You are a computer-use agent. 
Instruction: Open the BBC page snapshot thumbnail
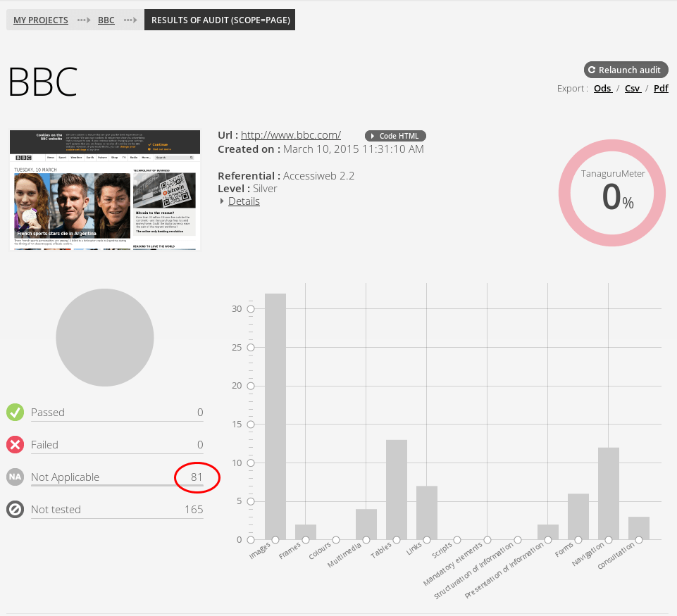pyautogui.click(x=105, y=190)
